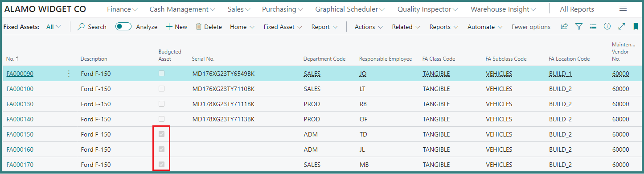Open the filter pane funnel icon
This screenshot has width=644, height=174.
(578, 27)
